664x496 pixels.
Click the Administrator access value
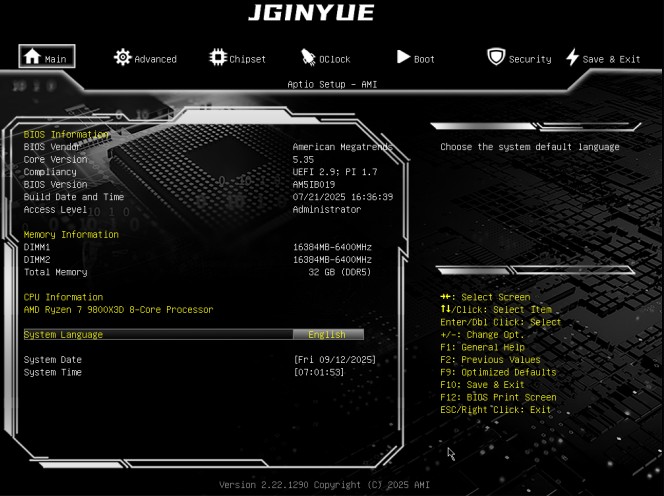(x=327, y=210)
